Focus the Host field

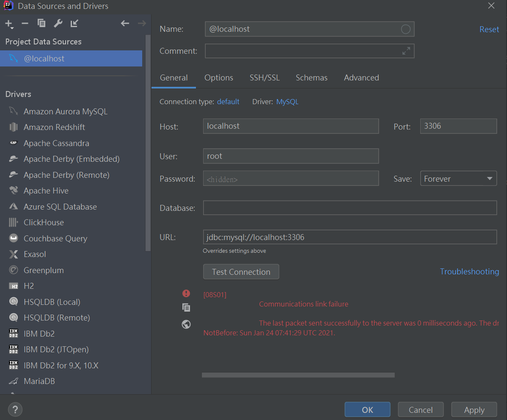pyautogui.click(x=291, y=126)
